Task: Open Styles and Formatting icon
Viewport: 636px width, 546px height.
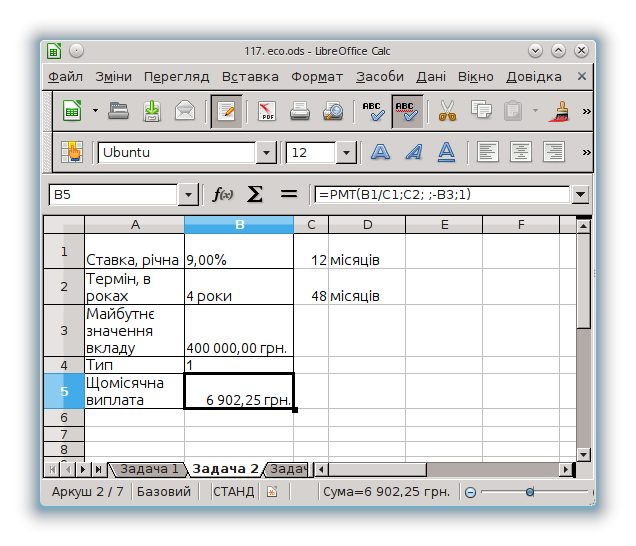Action: (x=72, y=152)
